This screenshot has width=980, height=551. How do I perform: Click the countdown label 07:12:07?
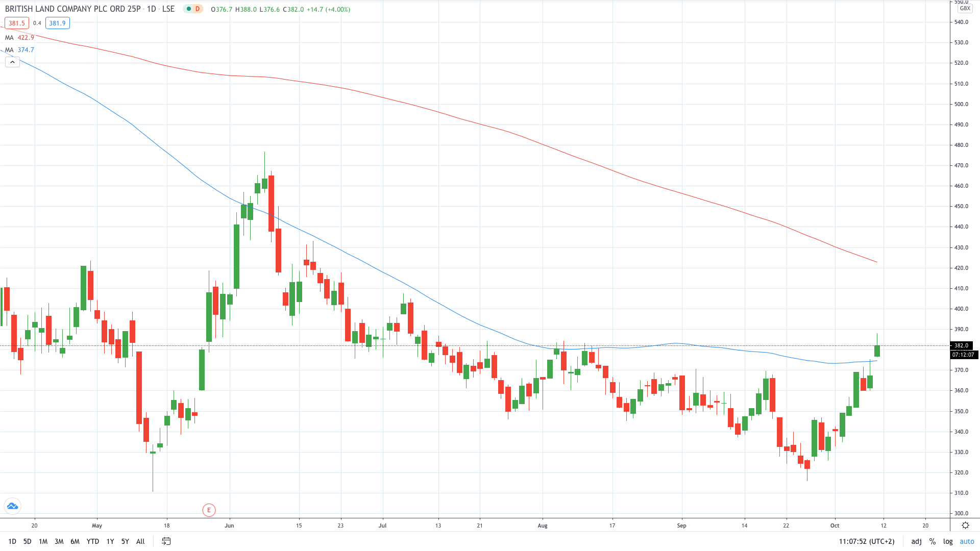(x=964, y=355)
